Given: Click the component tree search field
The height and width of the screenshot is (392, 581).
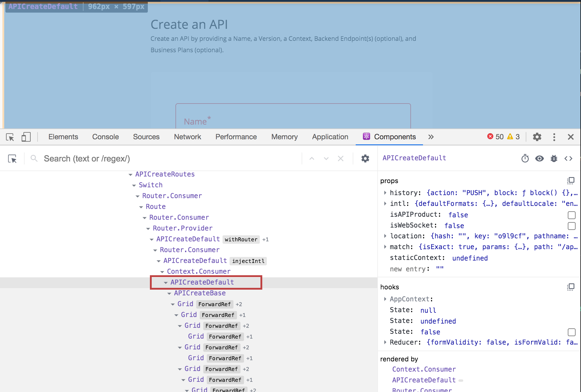Looking at the screenshot, I should tap(120, 158).
